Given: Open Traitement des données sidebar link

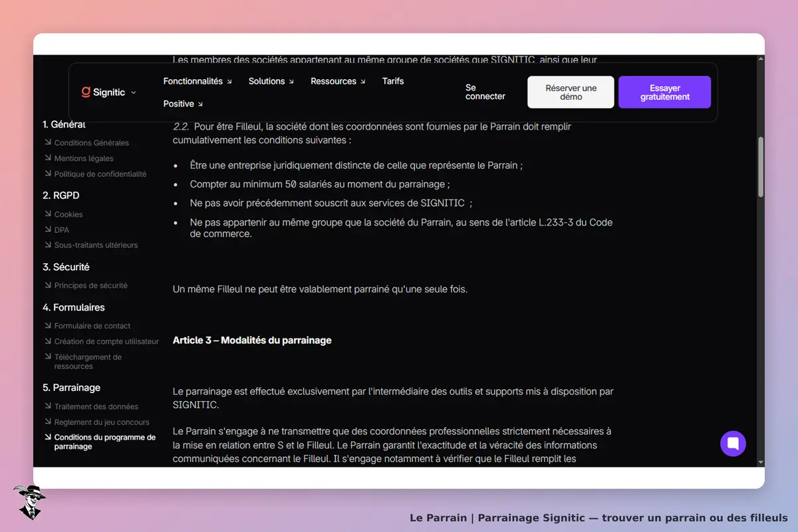Looking at the screenshot, I should [x=96, y=406].
